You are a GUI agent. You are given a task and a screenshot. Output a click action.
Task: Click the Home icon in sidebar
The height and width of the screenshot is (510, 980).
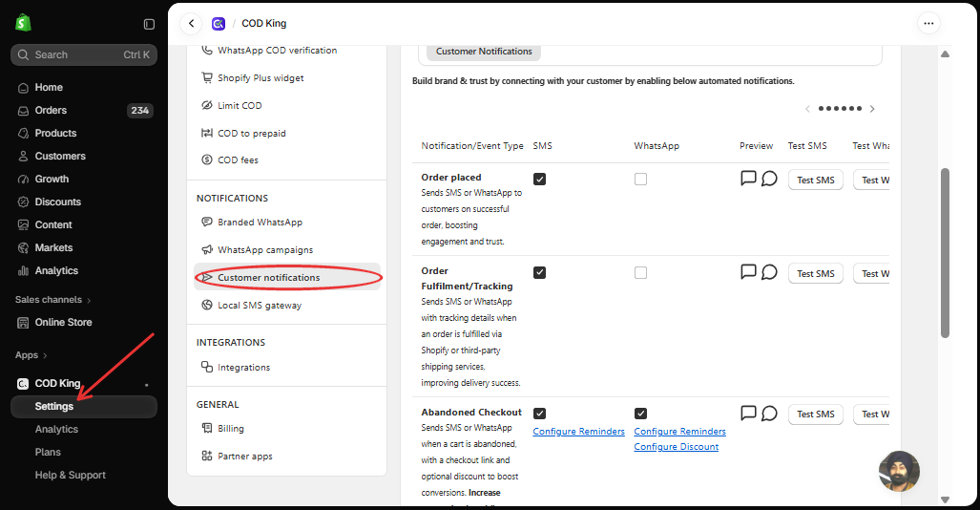click(23, 88)
